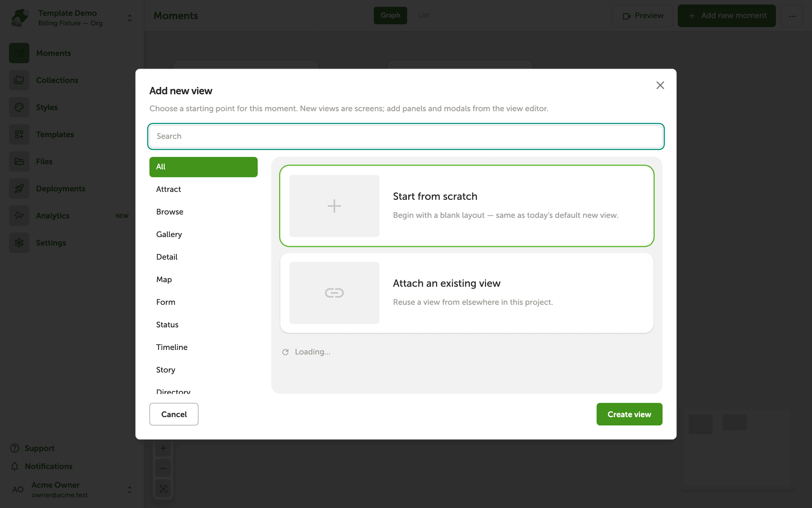Click the plus thumbnail for Start from scratch

334,206
